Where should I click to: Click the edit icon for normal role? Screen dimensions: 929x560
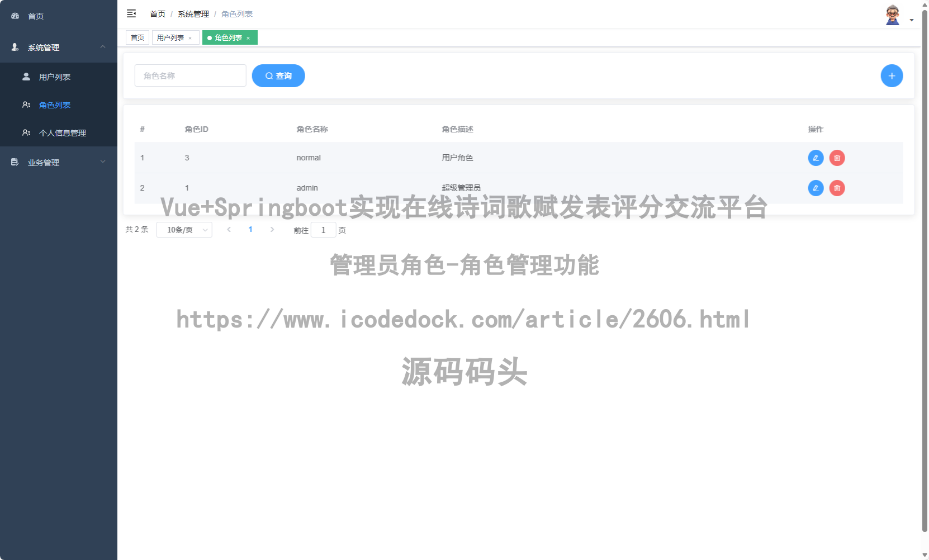point(816,158)
